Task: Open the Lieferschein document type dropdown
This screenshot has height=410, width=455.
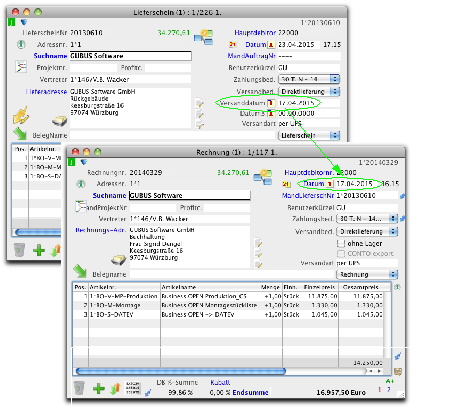Action: pos(309,135)
